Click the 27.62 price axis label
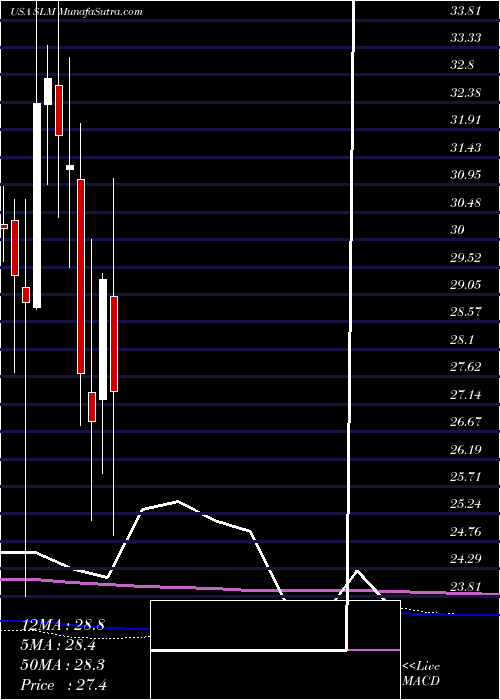Image resolution: width=500 pixels, height=700 pixels. click(x=466, y=367)
